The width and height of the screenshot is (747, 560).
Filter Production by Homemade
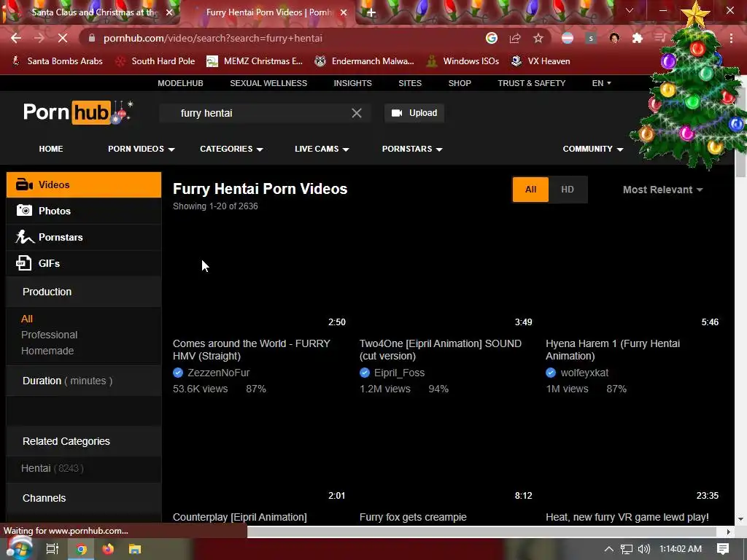click(47, 351)
